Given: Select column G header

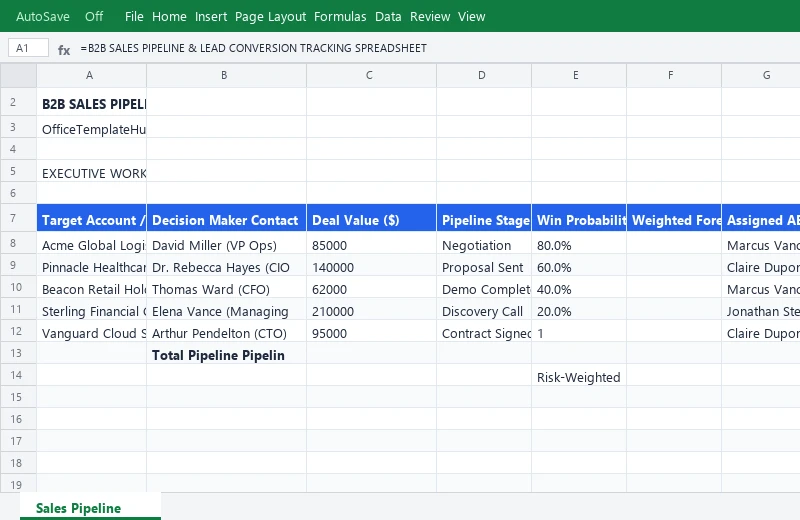Looking at the screenshot, I should [761, 76].
